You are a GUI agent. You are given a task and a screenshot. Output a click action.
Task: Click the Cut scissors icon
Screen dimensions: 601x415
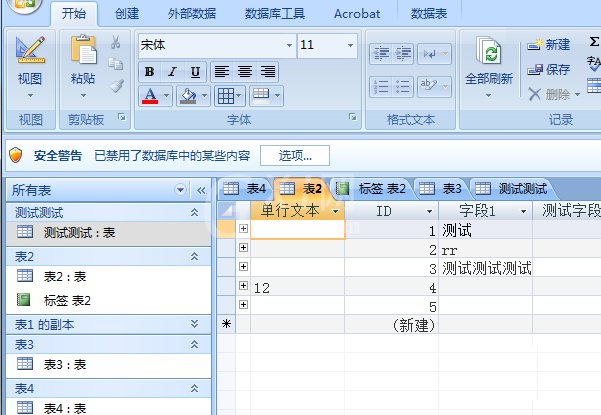point(115,43)
